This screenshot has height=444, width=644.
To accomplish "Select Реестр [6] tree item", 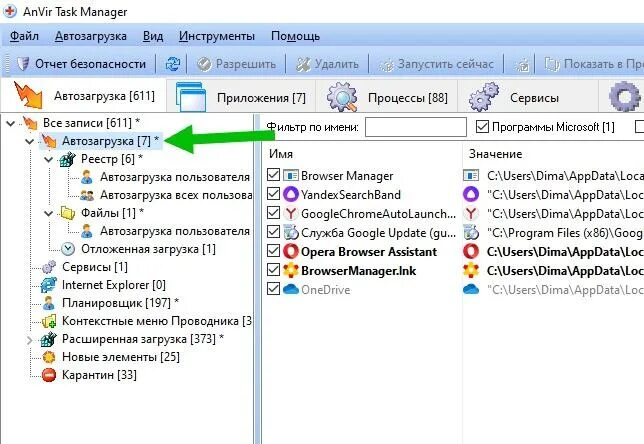I will coord(112,159).
